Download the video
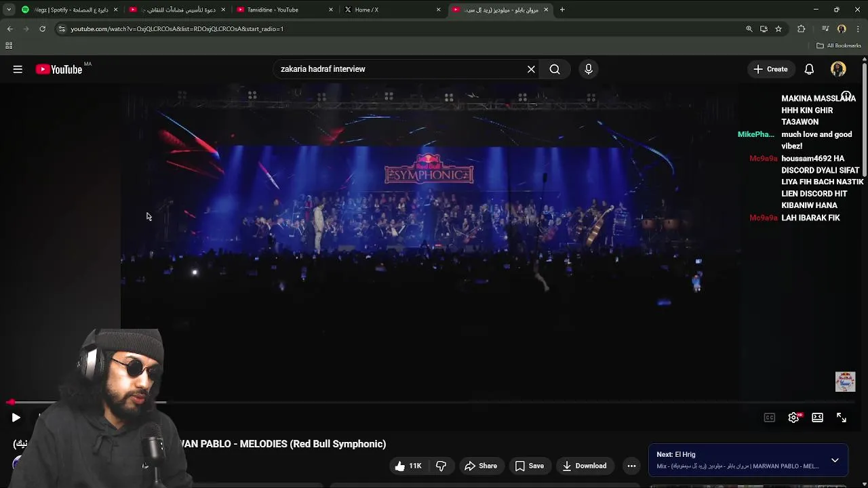This screenshot has height=488, width=868. coord(584,466)
